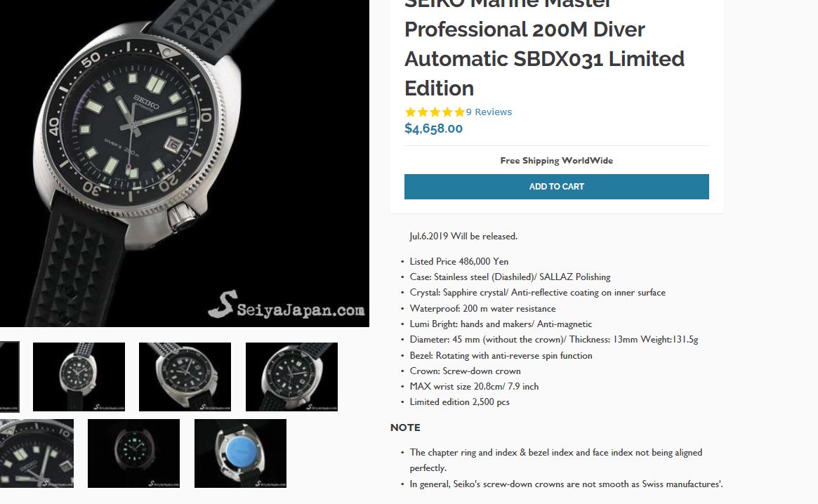Click the last yellow rating star

[459, 112]
